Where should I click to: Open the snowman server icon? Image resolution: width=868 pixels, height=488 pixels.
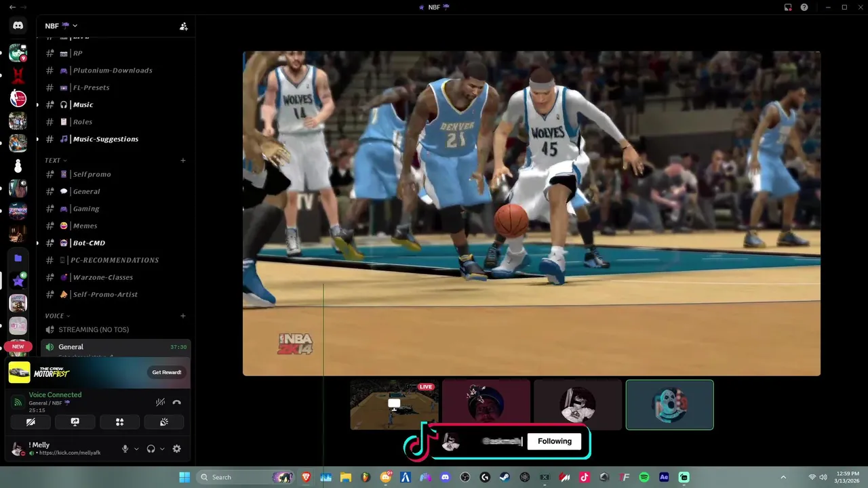coord(18,166)
